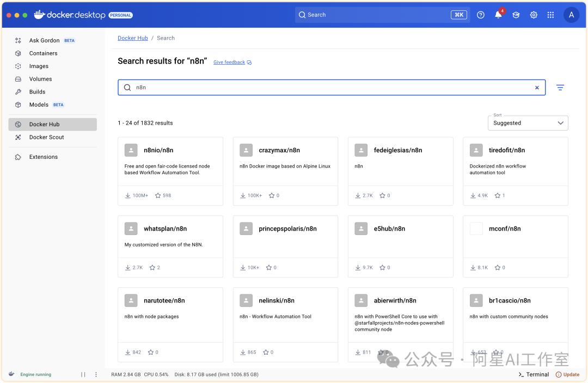Open Ask Gordon in sidebar

(x=52, y=40)
